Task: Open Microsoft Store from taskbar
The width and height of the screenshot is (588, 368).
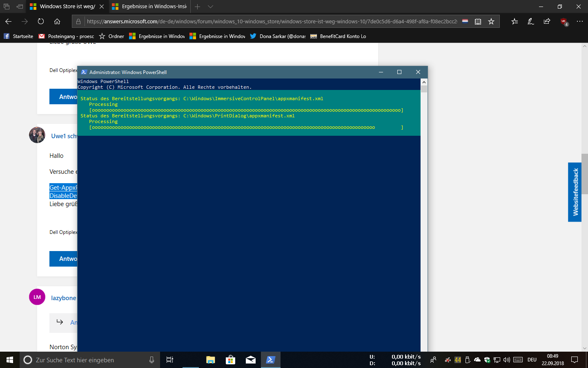Action: point(230,360)
